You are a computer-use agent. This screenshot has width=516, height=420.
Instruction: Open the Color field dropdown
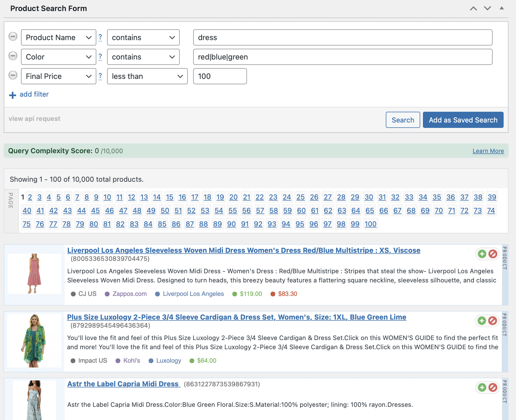59,57
